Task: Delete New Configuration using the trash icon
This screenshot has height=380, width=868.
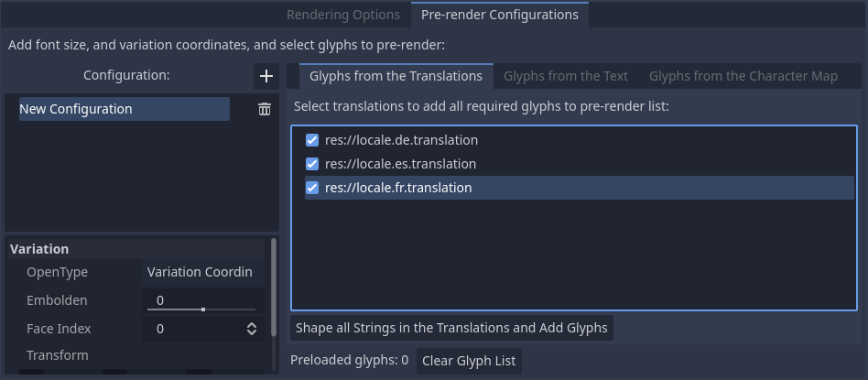Action: [265, 109]
